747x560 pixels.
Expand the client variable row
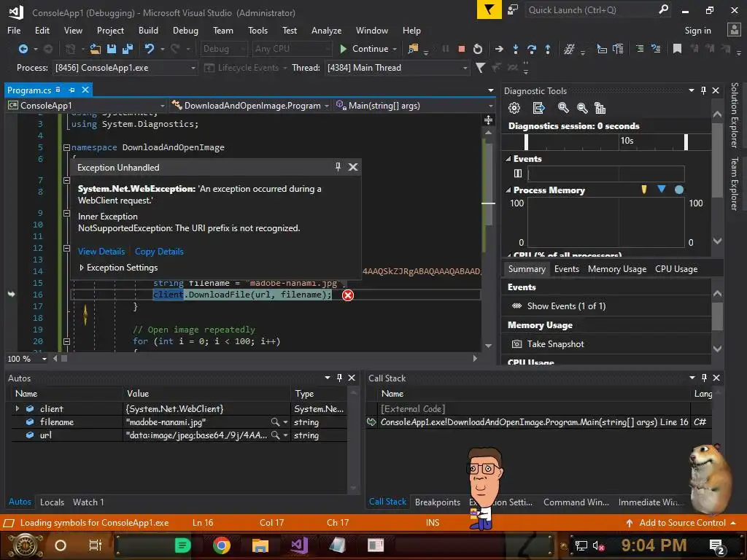point(18,408)
